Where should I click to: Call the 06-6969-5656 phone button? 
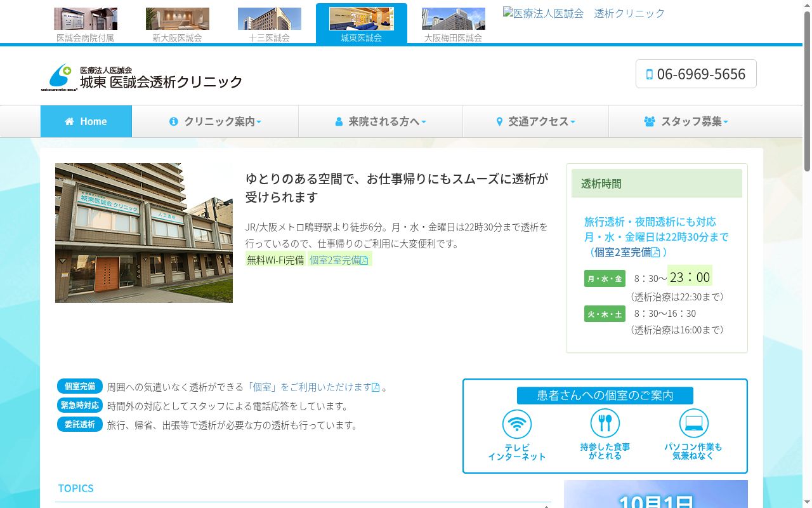pyautogui.click(x=696, y=74)
